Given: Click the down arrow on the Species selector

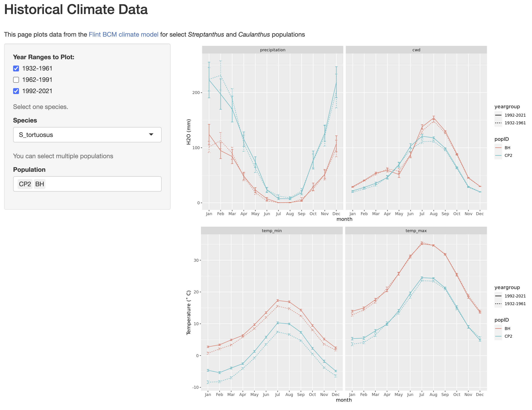Looking at the screenshot, I should pyautogui.click(x=151, y=134).
